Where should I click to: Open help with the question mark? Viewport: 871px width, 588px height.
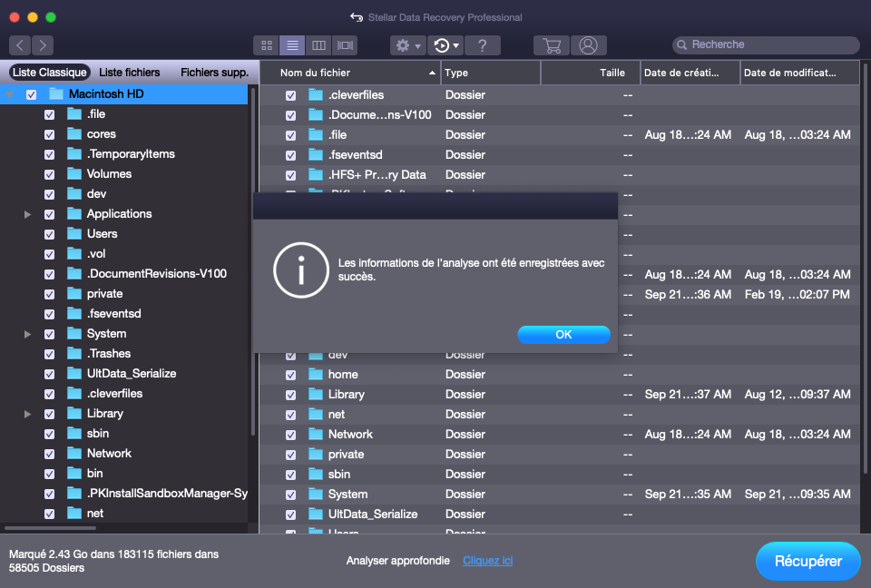[482, 45]
